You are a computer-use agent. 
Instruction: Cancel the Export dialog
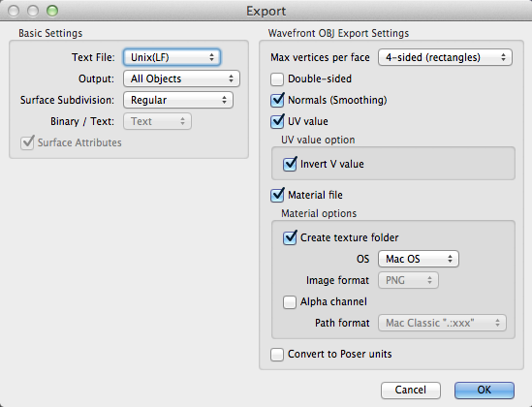411,390
